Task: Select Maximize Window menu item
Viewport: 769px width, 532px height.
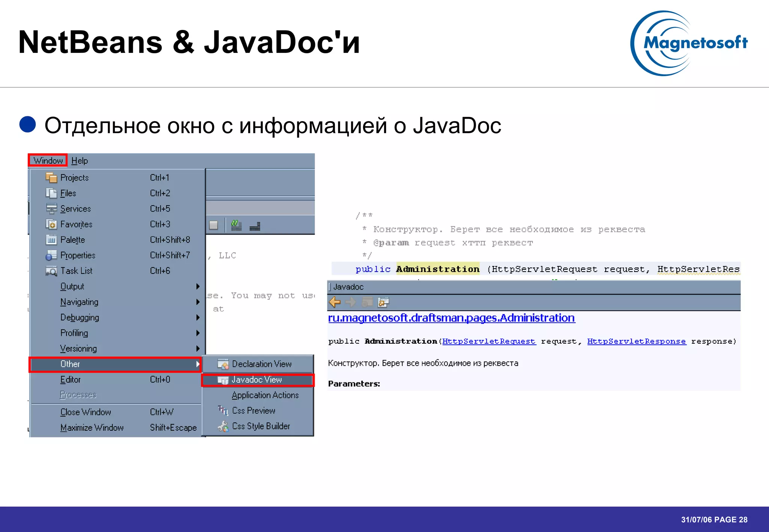Action: pyautogui.click(x=116, y=428)
